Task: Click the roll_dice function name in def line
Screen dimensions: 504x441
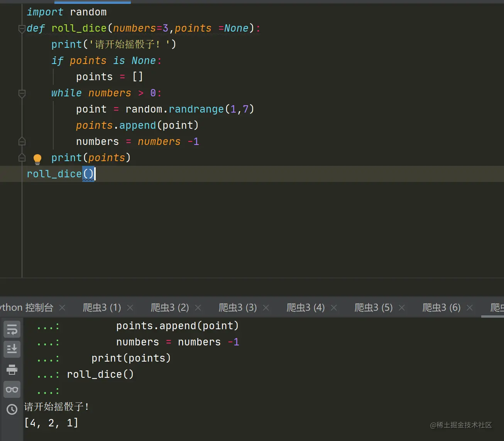Action: [79, 29]
